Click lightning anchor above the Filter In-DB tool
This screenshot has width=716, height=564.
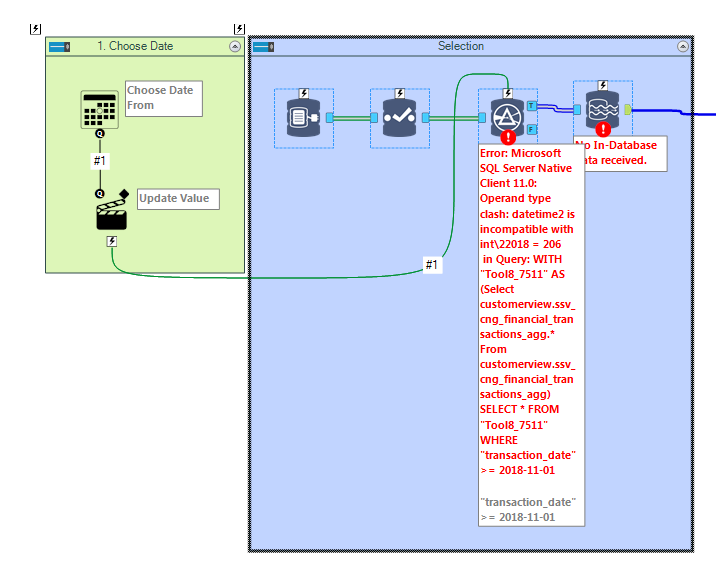[x=508, y=94]
